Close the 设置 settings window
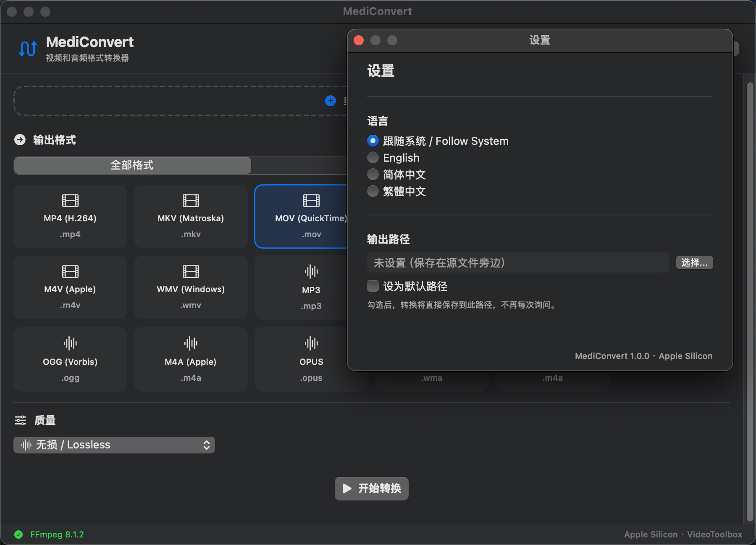The image size is (756, 545). [359, 40]
